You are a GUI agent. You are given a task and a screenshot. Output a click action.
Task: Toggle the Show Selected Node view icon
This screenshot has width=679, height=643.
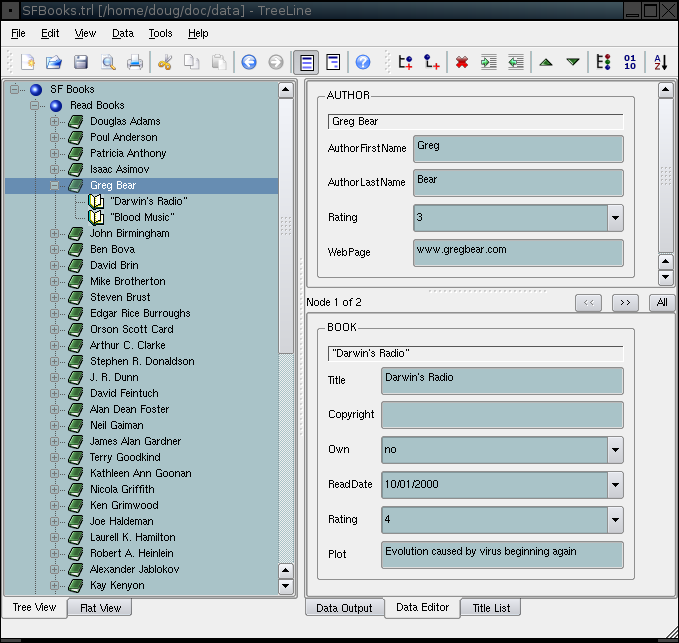tap(307, 62)
